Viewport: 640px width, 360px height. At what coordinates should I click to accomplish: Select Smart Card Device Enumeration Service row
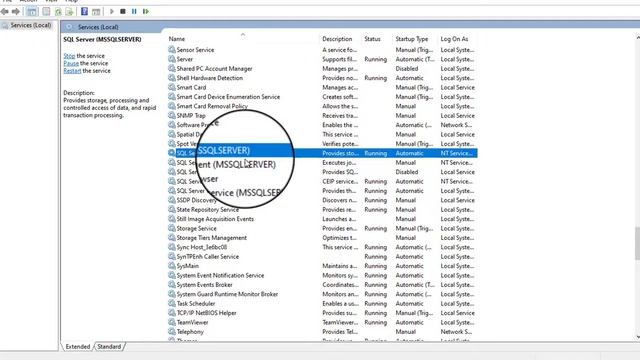point(322,97)
